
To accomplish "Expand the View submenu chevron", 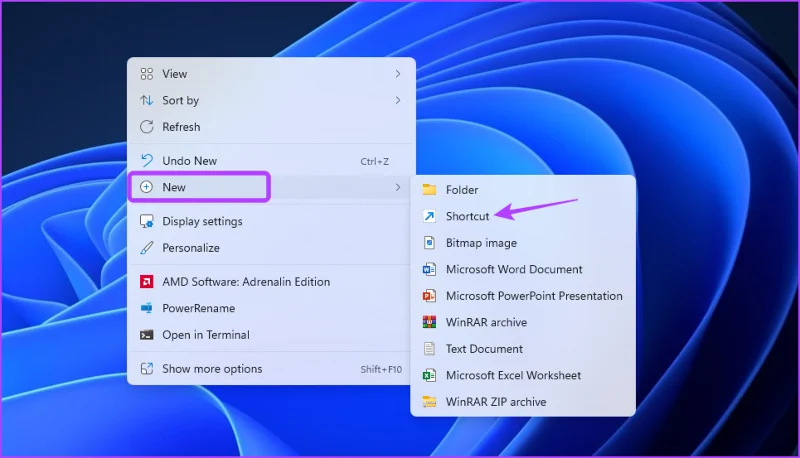I will 397,74.
